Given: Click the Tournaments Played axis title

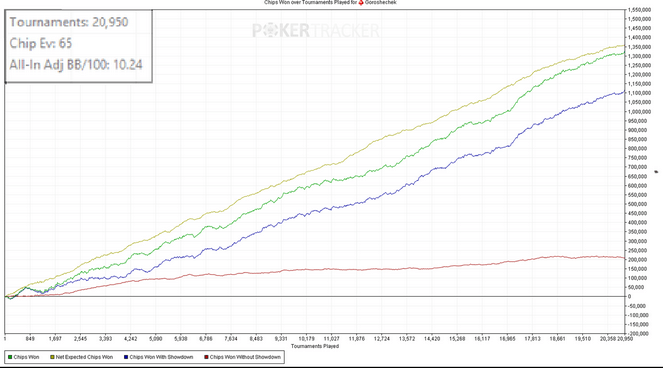Looking at the screenshot, I should tap(315, 346).
